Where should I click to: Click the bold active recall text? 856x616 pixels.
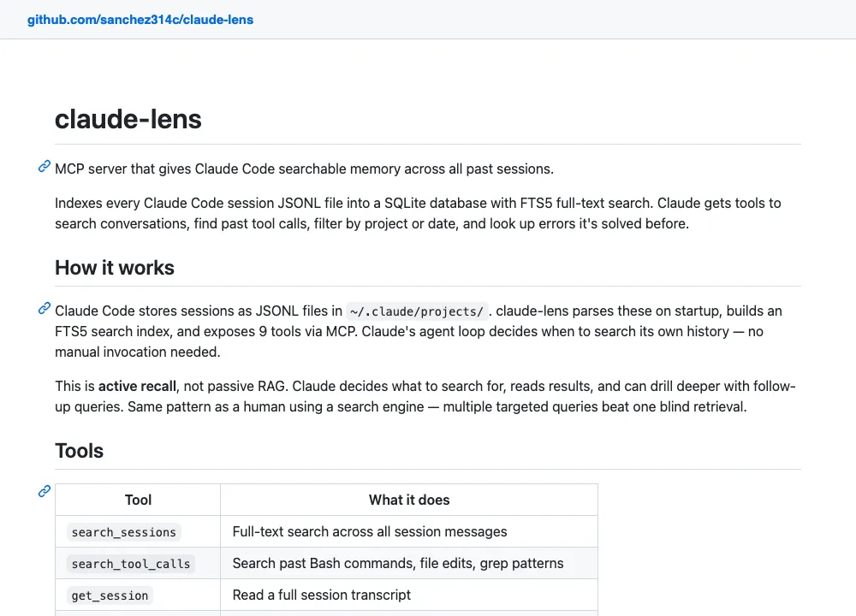pyautogui.click(x=137, y=387)
